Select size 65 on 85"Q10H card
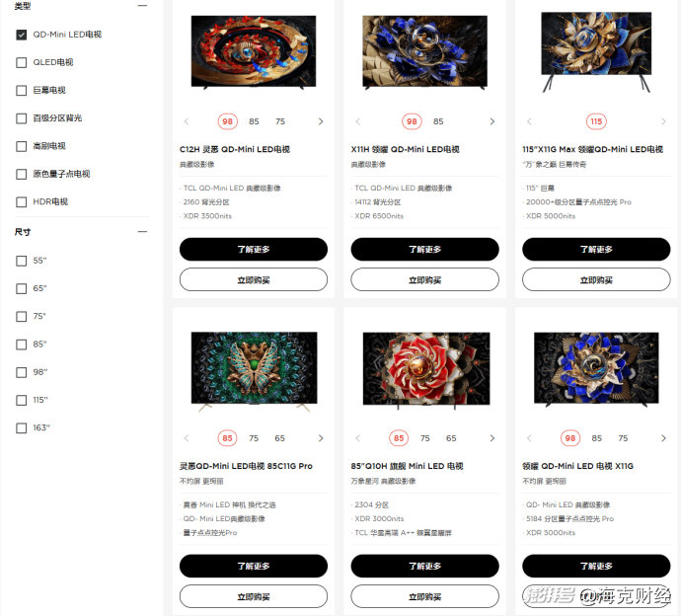Image resolution: width=681 pixels, height=616 pixels. coord(451,438)
